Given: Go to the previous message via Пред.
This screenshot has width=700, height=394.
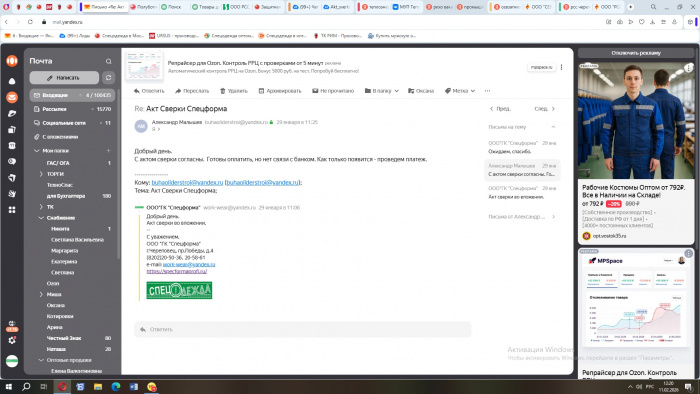Looking at the screenshot, I should coord(500,108).
